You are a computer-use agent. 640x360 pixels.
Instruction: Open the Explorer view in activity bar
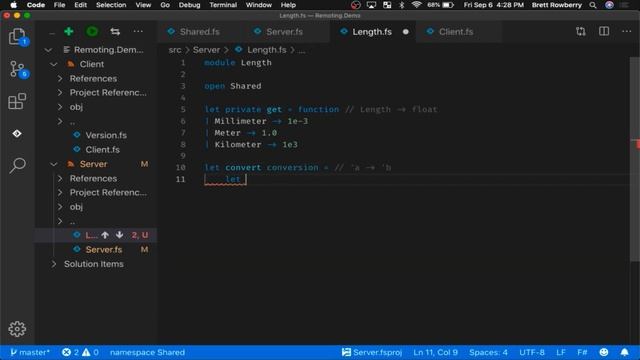pyautogui.click(x=17, y=37)
